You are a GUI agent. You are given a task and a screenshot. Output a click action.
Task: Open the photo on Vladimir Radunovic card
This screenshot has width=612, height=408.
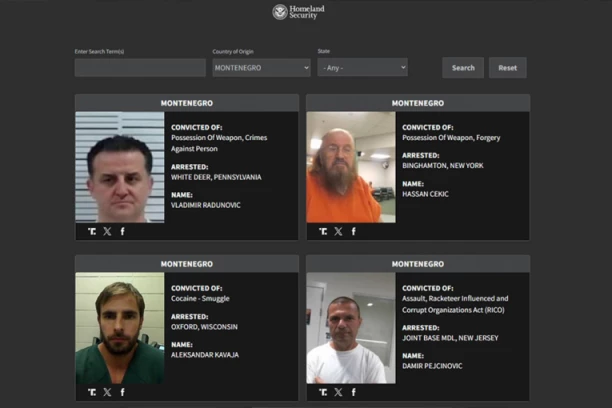[120, 166]
